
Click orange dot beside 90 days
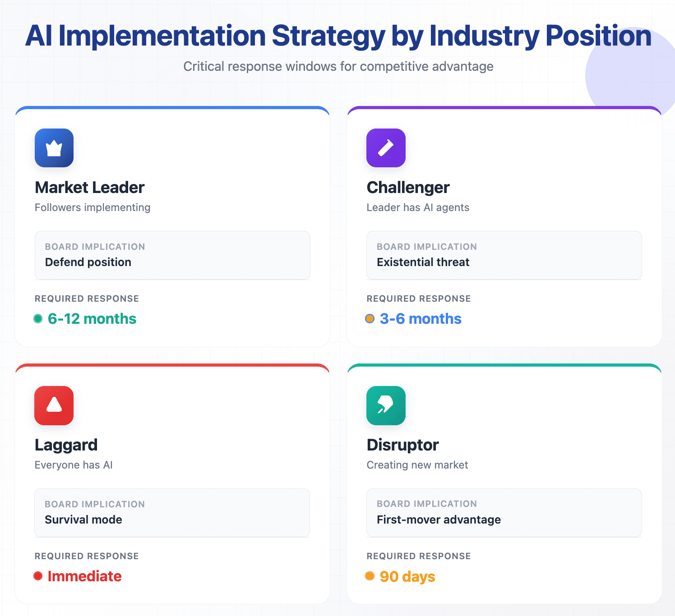click(370, 576)
